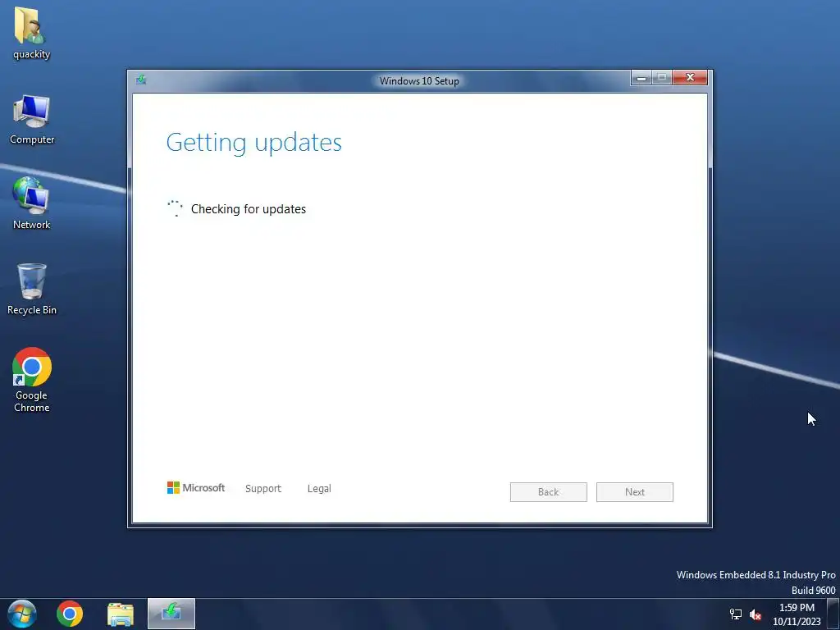Select the Network desktop icon

[32, 203]
